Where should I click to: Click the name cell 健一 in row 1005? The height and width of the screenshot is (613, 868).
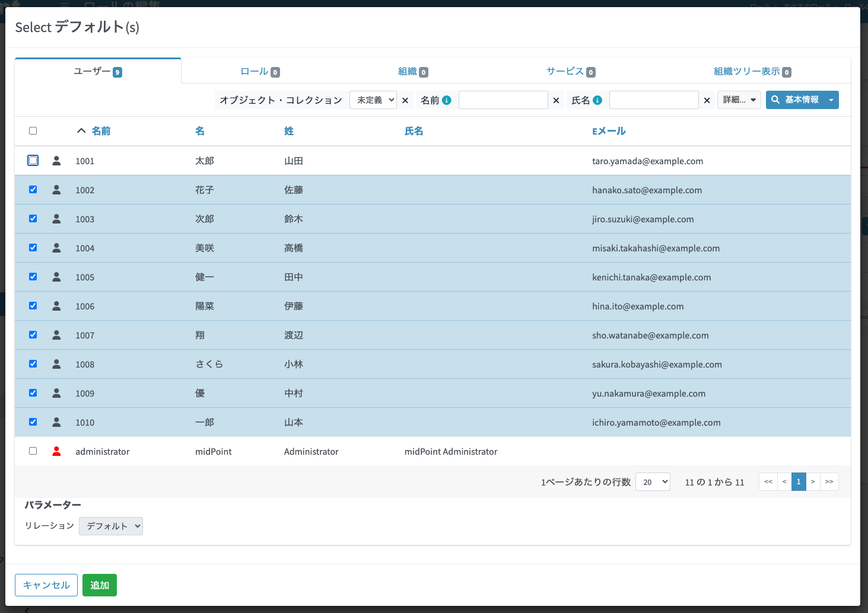[205, 277]
